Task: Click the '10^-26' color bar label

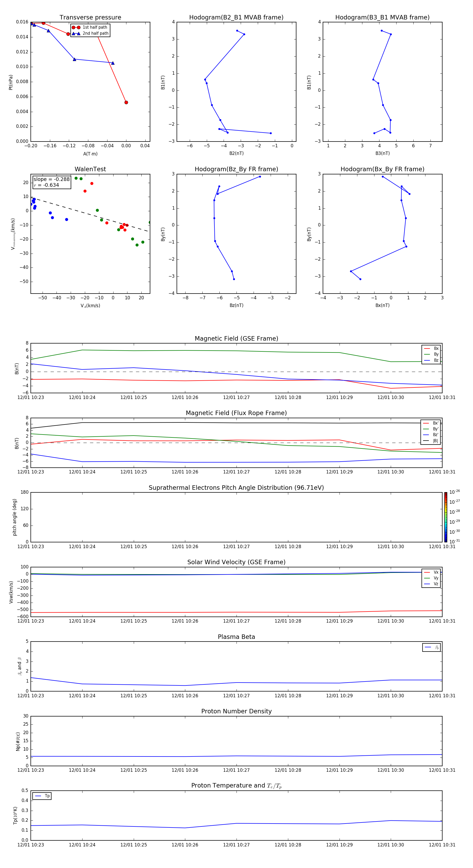Action: click(455, 492)
